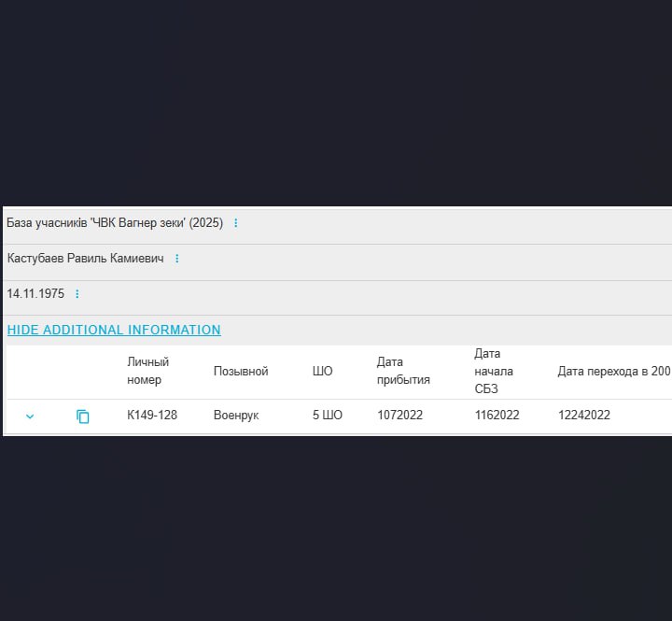Click the 14.11.1975 date text

[35, 294]
